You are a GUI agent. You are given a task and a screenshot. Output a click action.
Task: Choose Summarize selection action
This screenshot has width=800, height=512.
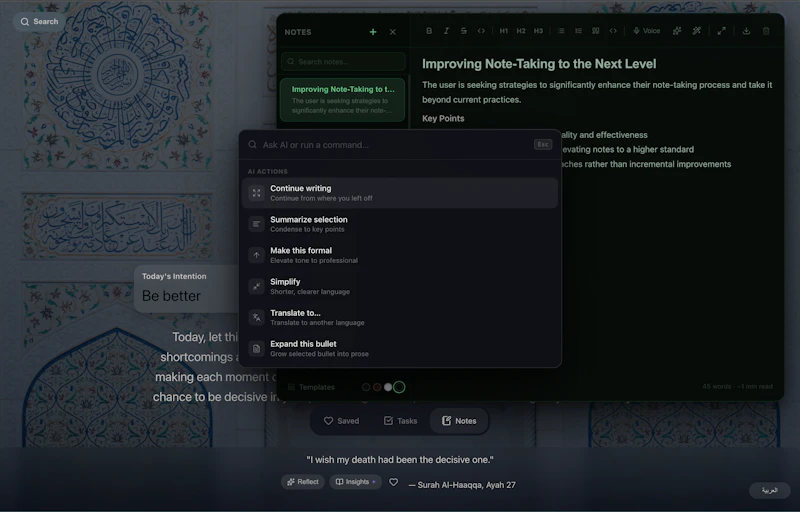400,224
